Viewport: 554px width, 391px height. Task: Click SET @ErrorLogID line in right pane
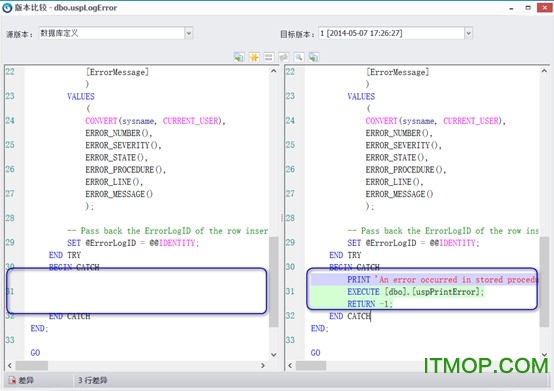[x=413, y=243]
